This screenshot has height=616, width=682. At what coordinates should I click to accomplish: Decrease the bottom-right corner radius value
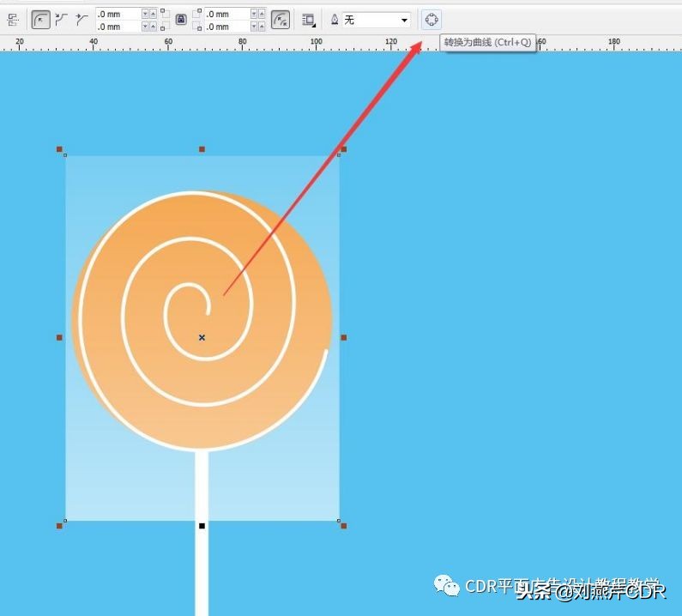[x=254, y=27]
